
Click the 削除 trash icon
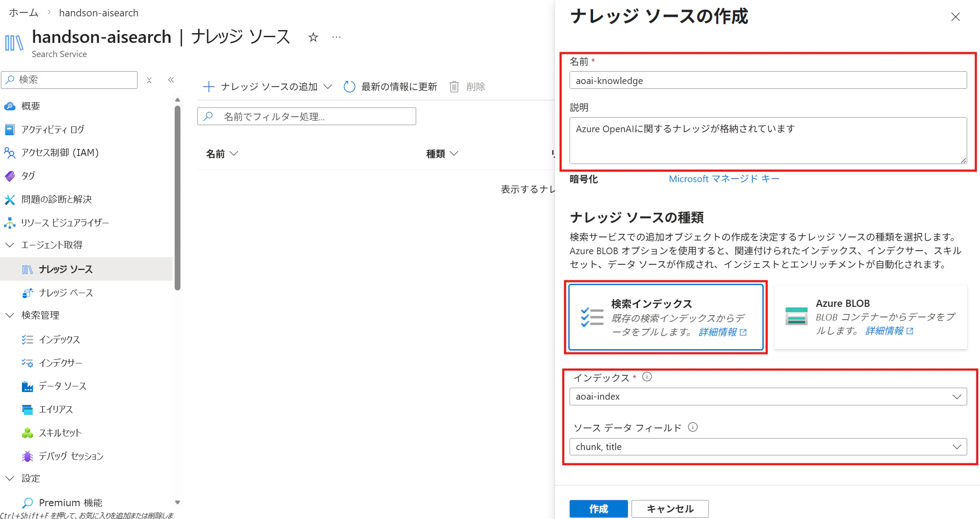(454, 87)
